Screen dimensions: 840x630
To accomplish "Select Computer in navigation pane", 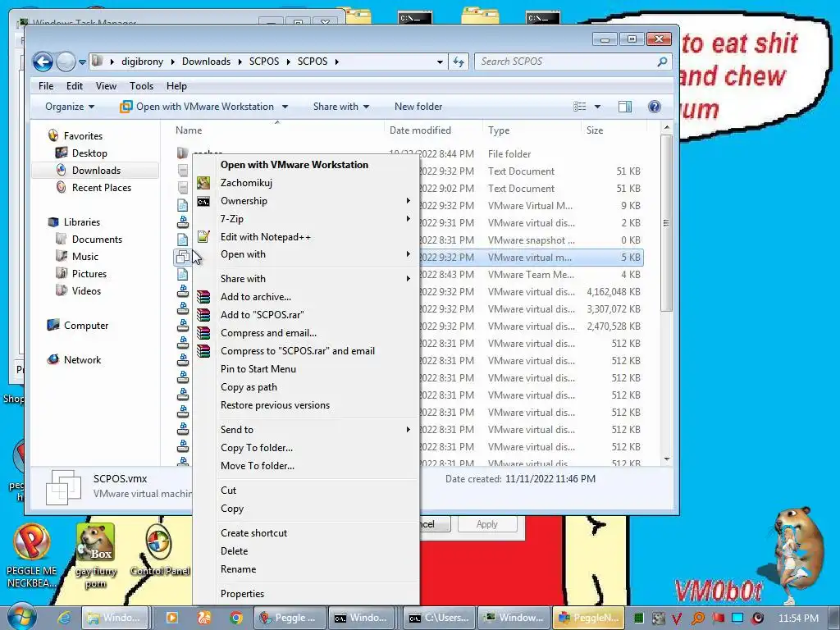I will [85, 325].
